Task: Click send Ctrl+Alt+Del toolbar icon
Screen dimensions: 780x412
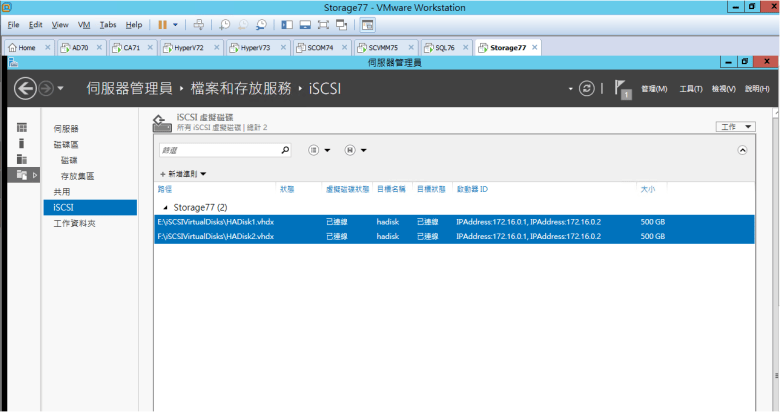Action: 198,24
